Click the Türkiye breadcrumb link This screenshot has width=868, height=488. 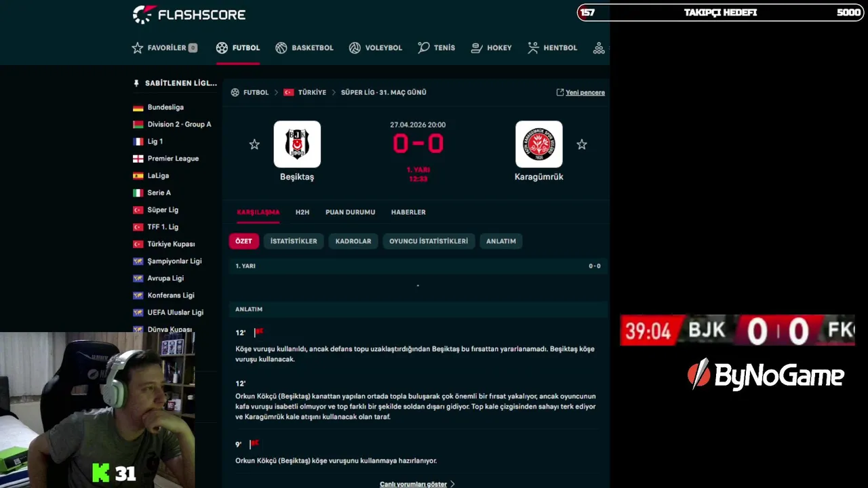(312, 92)
